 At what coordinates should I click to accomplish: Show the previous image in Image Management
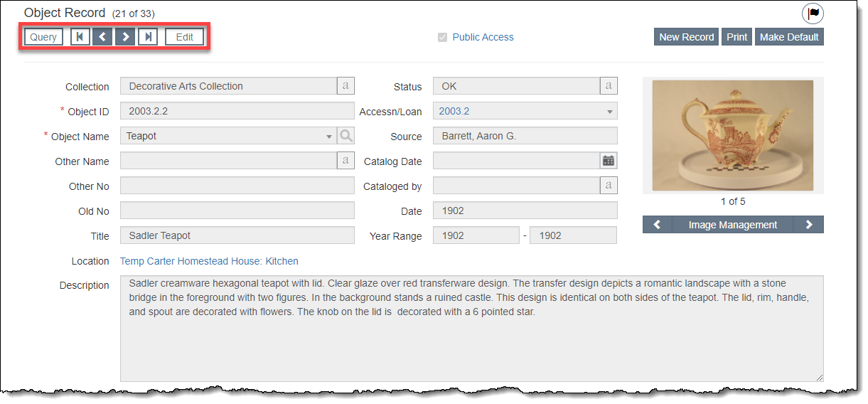tap(657, 225)
